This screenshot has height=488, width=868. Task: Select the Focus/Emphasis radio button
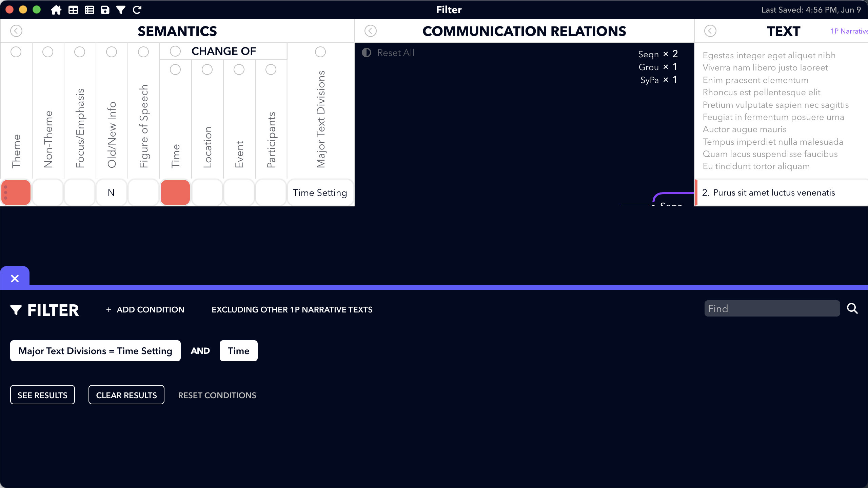point(80,52)
